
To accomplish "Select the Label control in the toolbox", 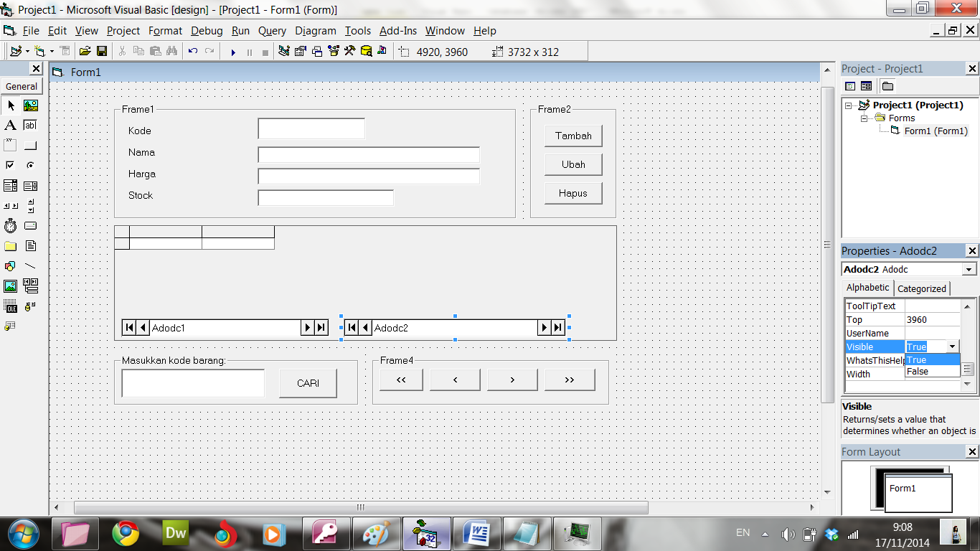I will click(10, 125).
